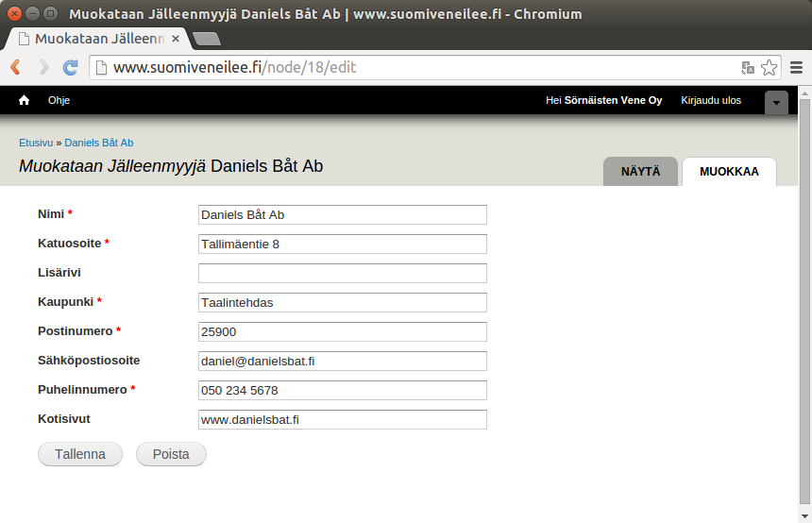The width and height of the screenshot is (812, 523).
Task: Click the Poista delete button
Action: [x=171, y=454]
